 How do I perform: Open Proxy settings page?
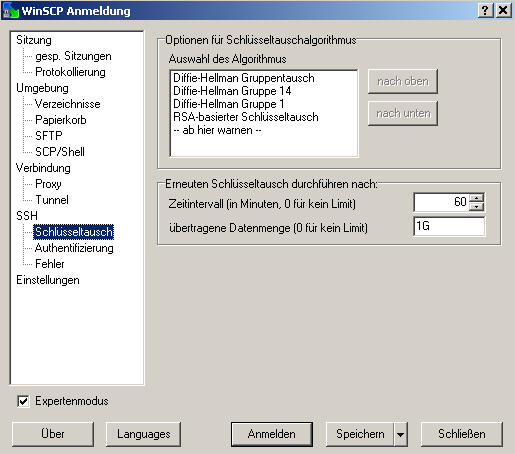[x=48, y=184]
